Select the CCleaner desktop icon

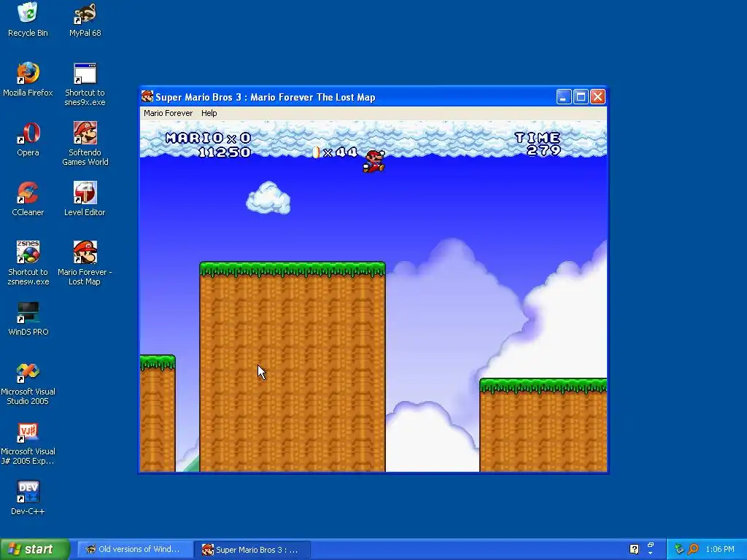[28, 198]
